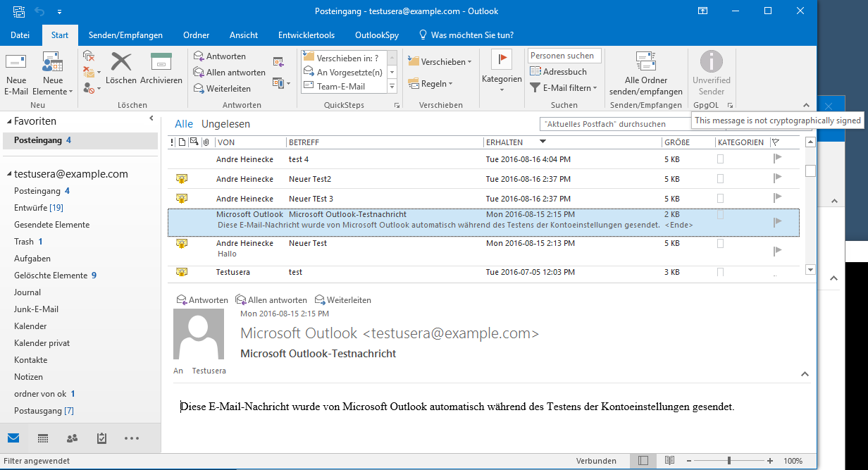This screenshot has width=868, height=470.
Task: Open the Junk-E-Mail options dropdown in Löschen group
Action: [x=91, y=88]
